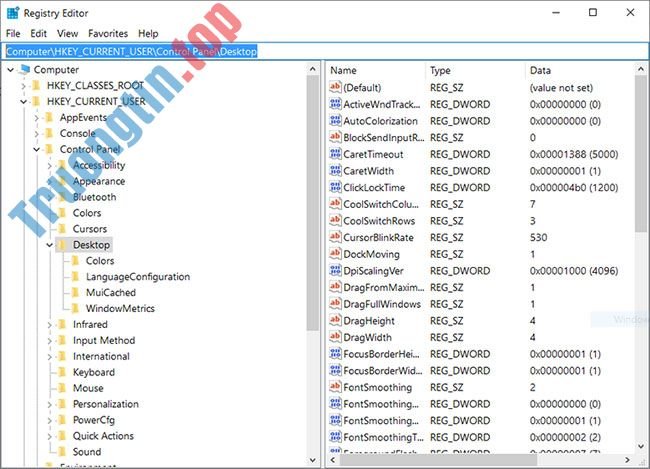Click values pane horizontal scroll right arrow
Screen dimensions: 650x469
[x=628, y=459]
